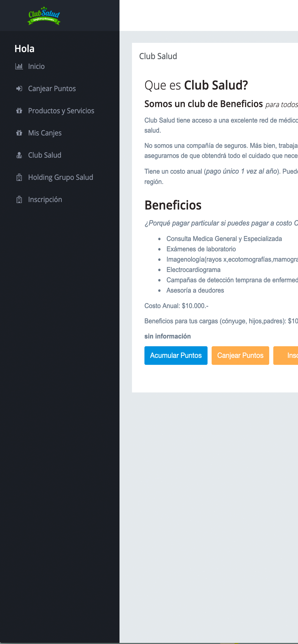Click the Inicio chart icon
The width and height of the screenshot is (298, 644).
pyautogui.click(x=19, y=66)
